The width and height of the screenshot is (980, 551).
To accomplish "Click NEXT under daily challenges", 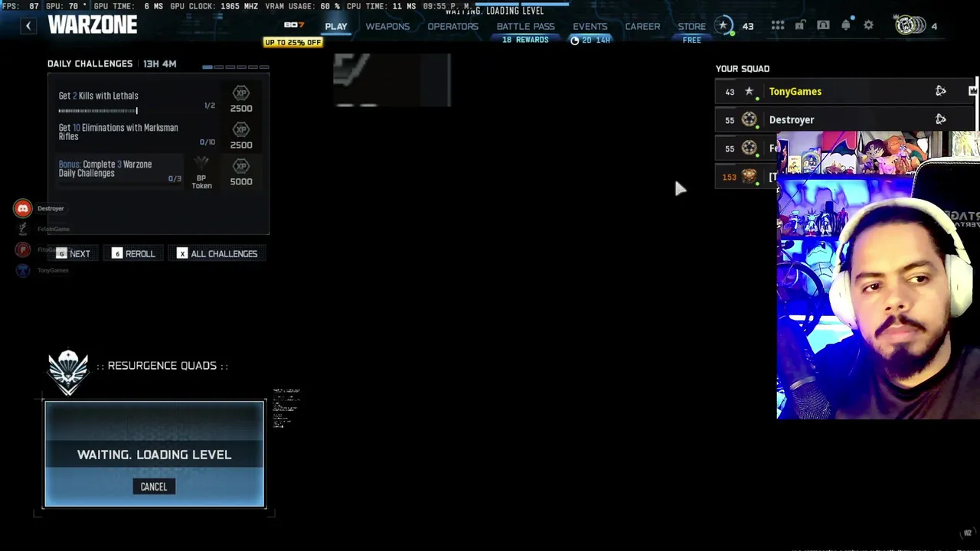I will point(73,253).
